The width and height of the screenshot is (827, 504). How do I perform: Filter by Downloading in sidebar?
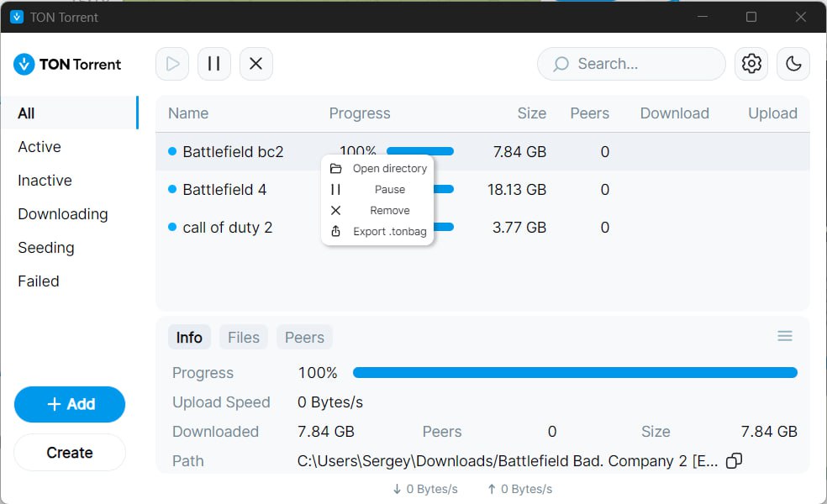63,214
